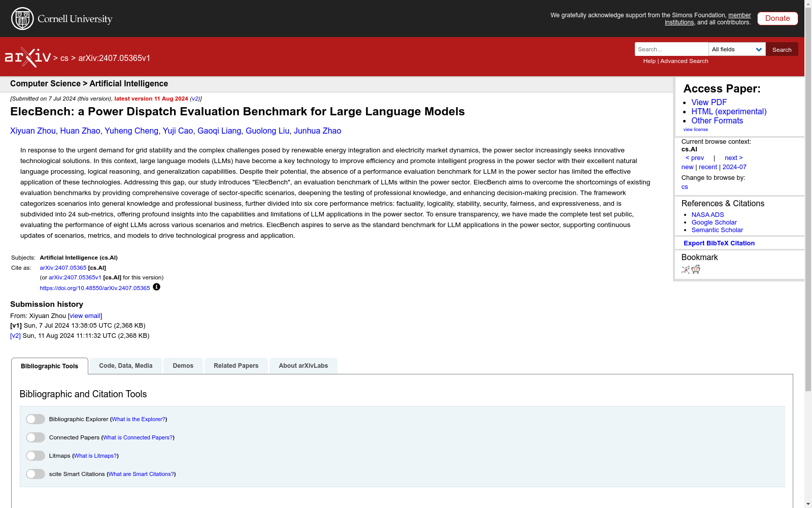
Task: Enable the Connected Papers switch
Action: 36,437
